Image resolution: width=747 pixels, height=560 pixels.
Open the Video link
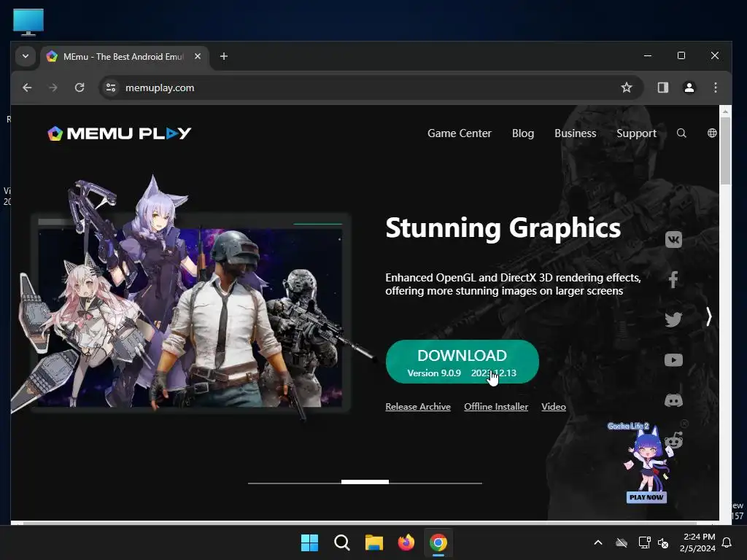click(554, 407)
